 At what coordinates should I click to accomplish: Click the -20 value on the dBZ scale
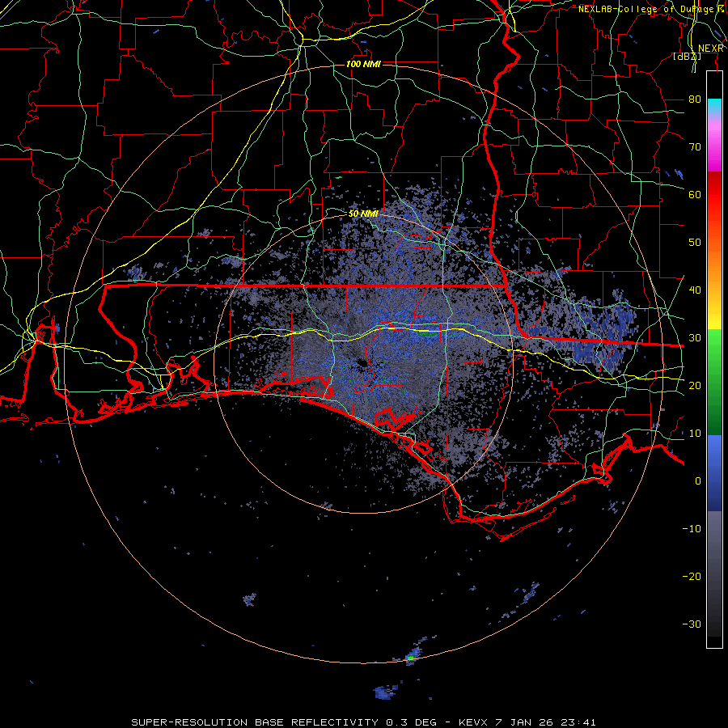coord(692,576)
